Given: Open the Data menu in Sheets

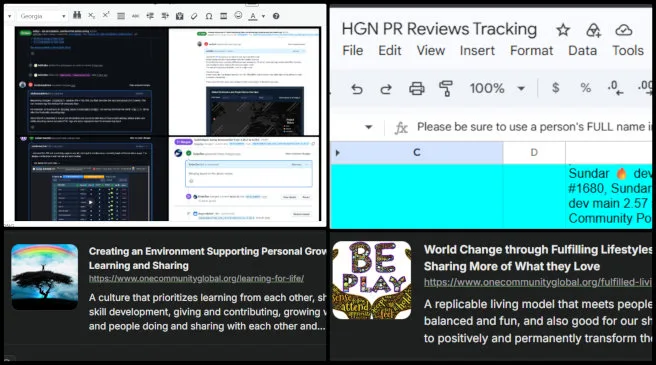Looking at the screenshot, I should (582, 51).
